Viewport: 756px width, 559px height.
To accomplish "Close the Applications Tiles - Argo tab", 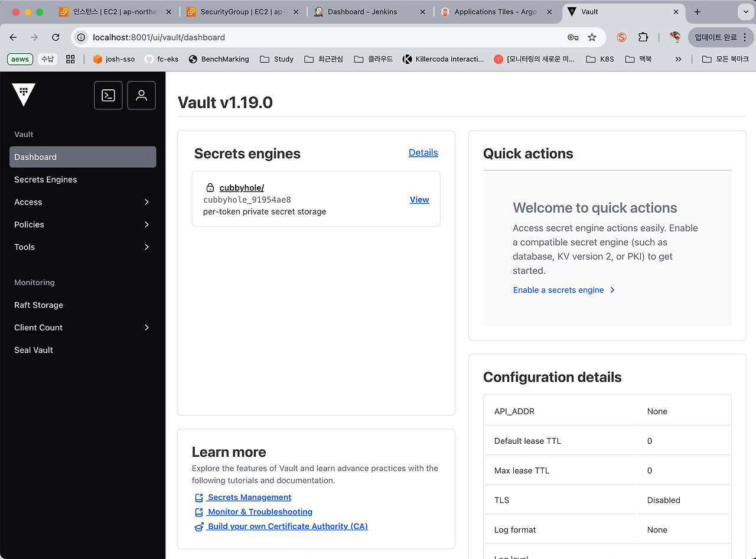I will click(x=549, y=12).
